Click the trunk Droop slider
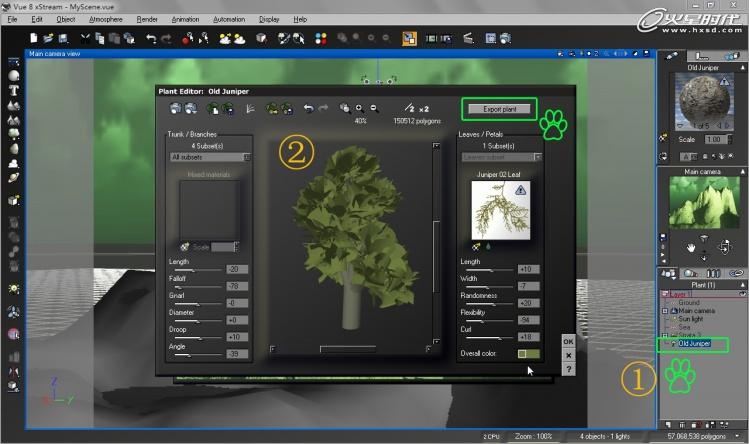749x444 pixels. (196, 338)
